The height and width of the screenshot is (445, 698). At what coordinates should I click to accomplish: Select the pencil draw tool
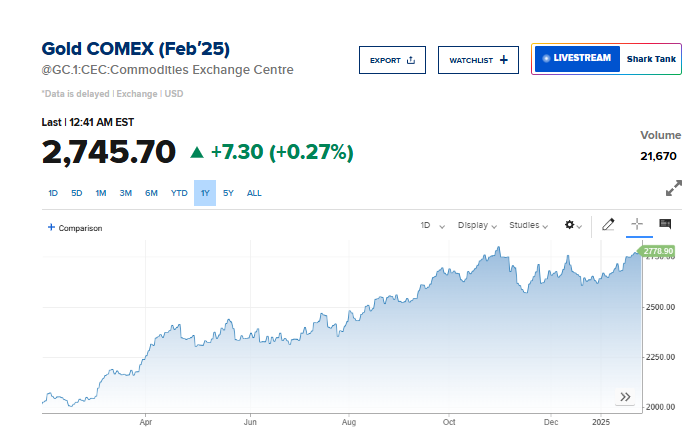coord(608,225)
